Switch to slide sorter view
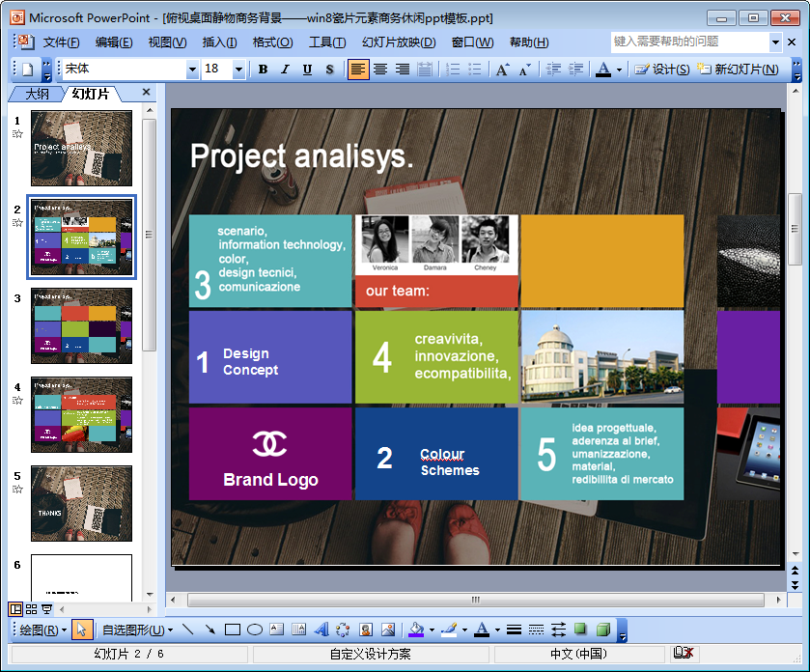Viewport: 810px width, 672px height. tap(31, 609)
